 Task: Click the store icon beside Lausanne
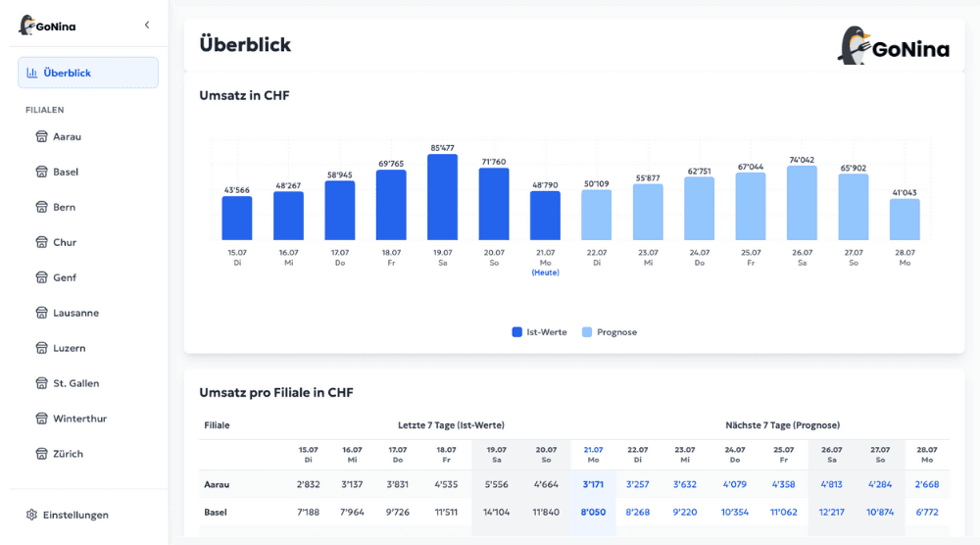pyautogui.click(x=41, y=313)
